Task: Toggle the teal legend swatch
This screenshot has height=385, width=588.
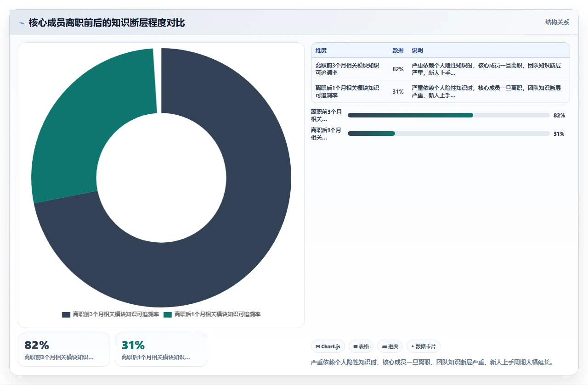Action: tap(168, 315)
